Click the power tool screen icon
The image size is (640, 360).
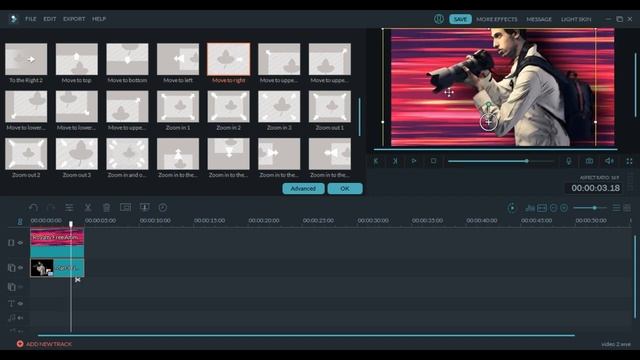coord(144,207)
